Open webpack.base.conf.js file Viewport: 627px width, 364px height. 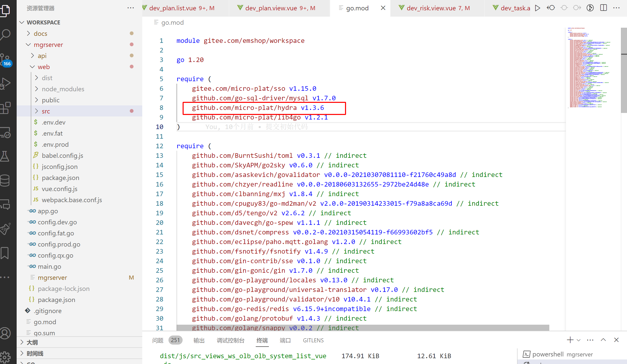pos(72,200)
